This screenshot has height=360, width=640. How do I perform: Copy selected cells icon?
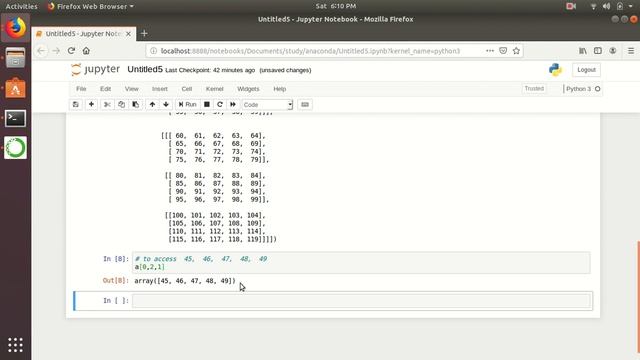tap(122, 104)
